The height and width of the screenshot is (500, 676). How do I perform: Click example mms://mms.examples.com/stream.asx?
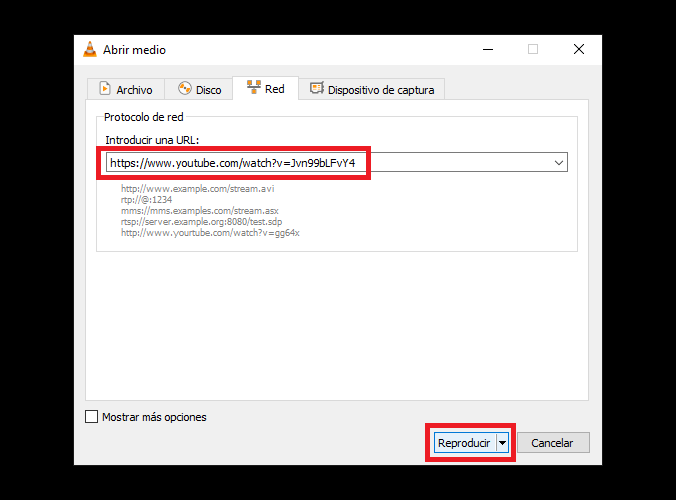[x=200, y=211]
